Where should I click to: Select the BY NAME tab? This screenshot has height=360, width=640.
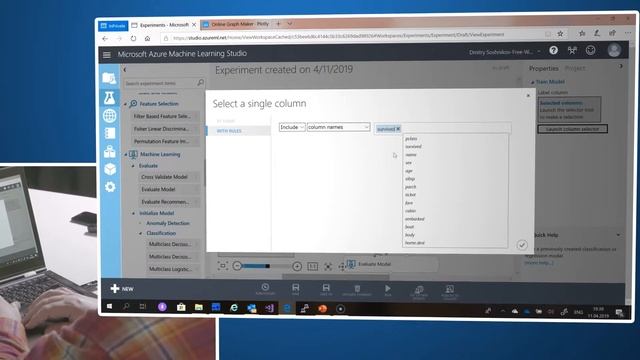pyautogui.click(x=226, y=121)
